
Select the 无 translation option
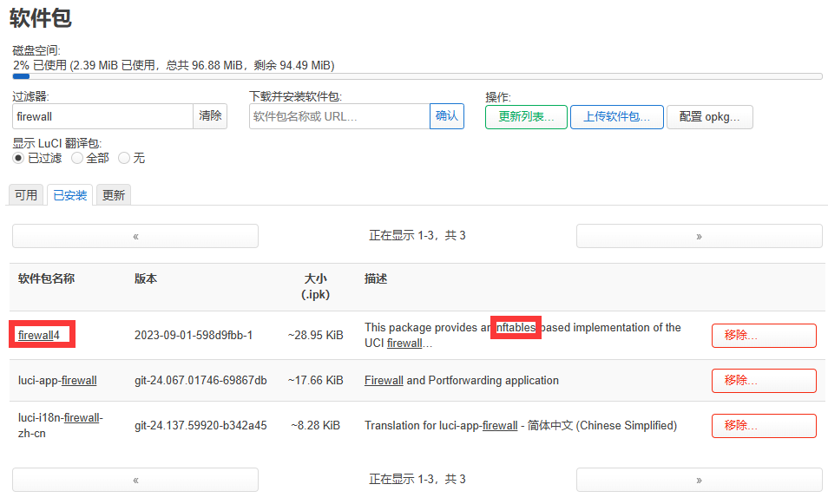[124, 158]
